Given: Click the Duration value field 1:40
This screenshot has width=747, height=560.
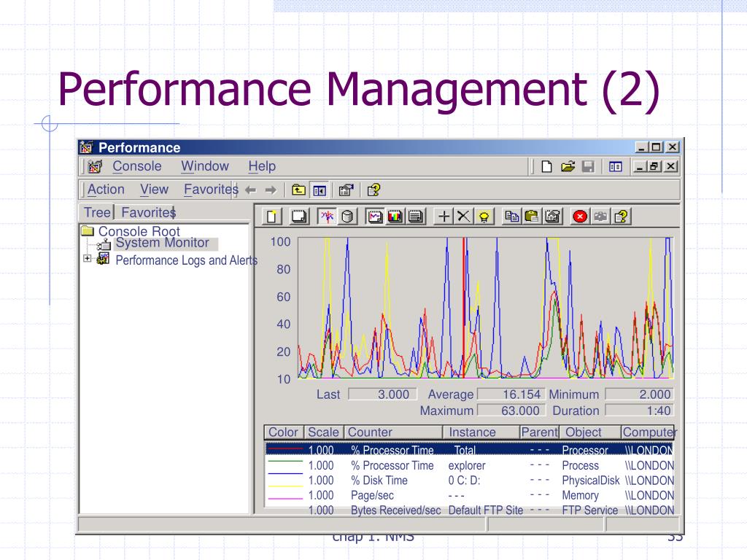Looking at the screenshot, I should point(639,411).
